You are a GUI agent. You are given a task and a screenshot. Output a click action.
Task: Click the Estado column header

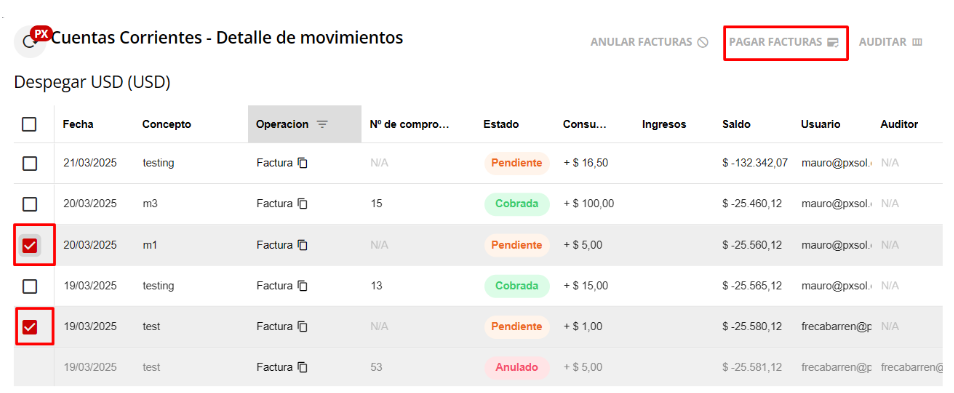[501, 124]
